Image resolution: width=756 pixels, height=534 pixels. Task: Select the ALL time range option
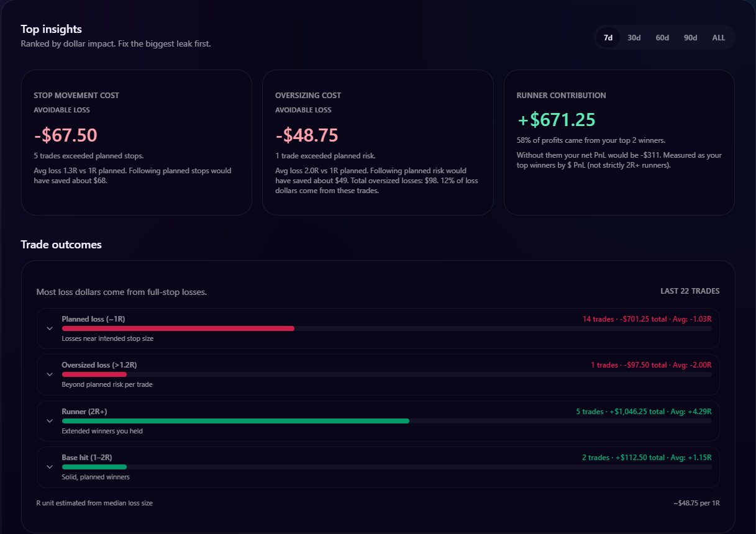718,37
